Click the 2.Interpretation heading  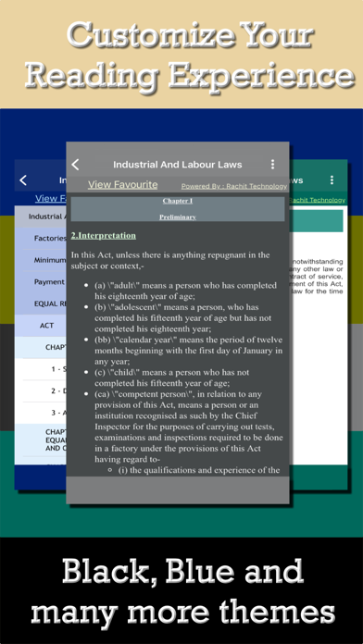point(103,236)
